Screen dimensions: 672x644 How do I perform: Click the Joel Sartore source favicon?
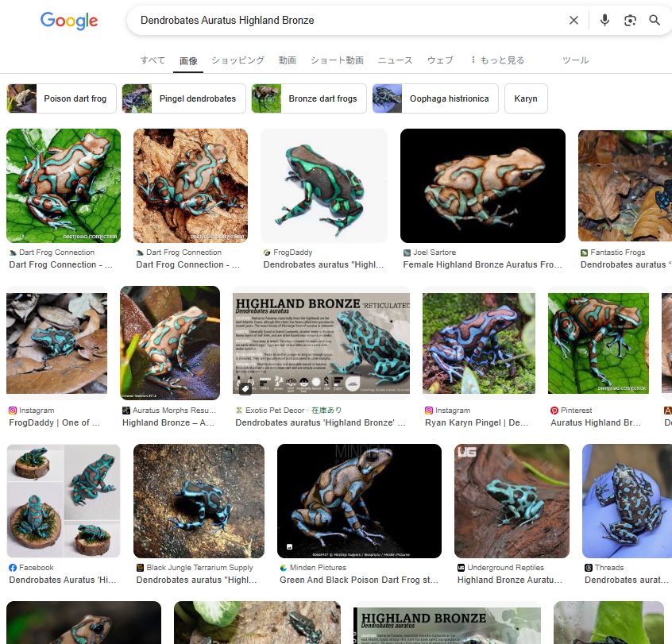pyautogui.click(x=407, y=253)
